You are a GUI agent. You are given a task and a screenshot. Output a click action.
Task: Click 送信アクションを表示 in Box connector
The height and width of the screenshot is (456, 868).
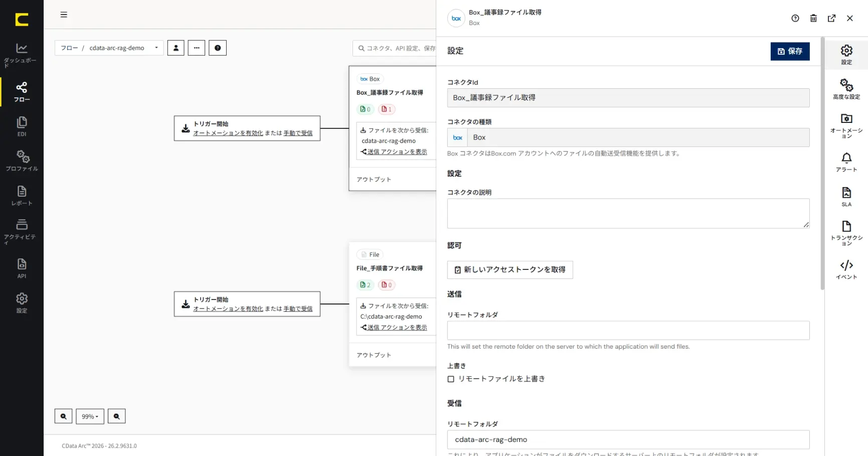[394, 151]
